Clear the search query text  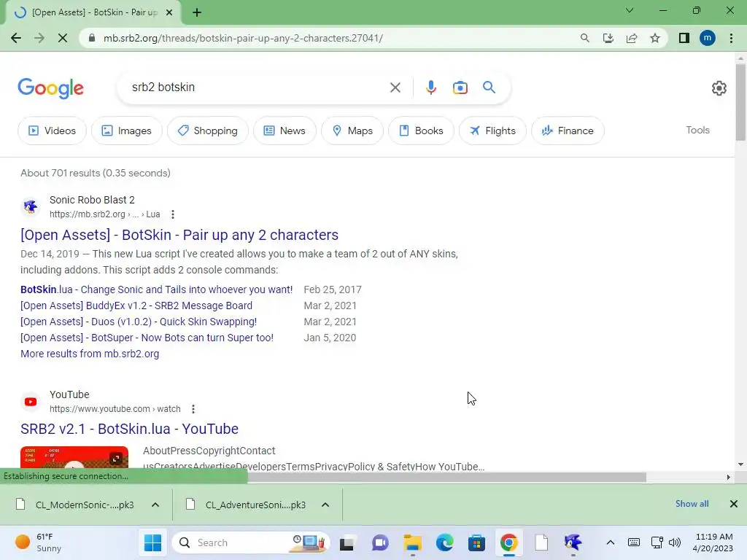(x=395, y=87)
